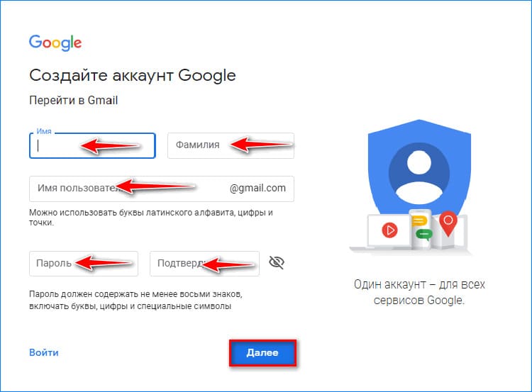Click the Далее next button
Screen dimensions: 532x392
pyautogui.click(x=262, y=353)
